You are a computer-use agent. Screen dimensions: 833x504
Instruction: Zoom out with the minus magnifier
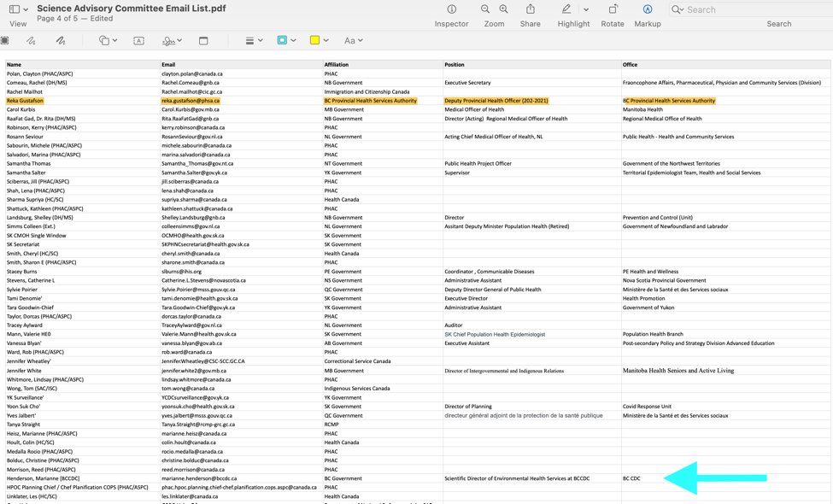pyautogui.click(x=485, y=9)
